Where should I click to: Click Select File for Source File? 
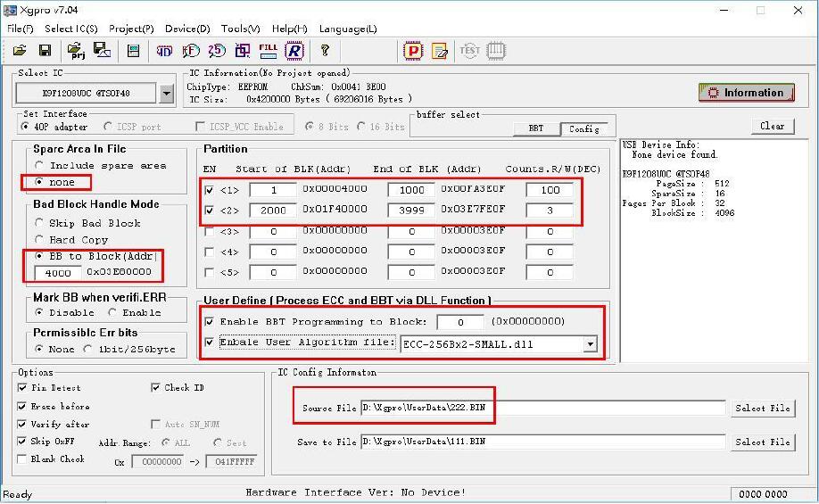click(x=763, y=409)
